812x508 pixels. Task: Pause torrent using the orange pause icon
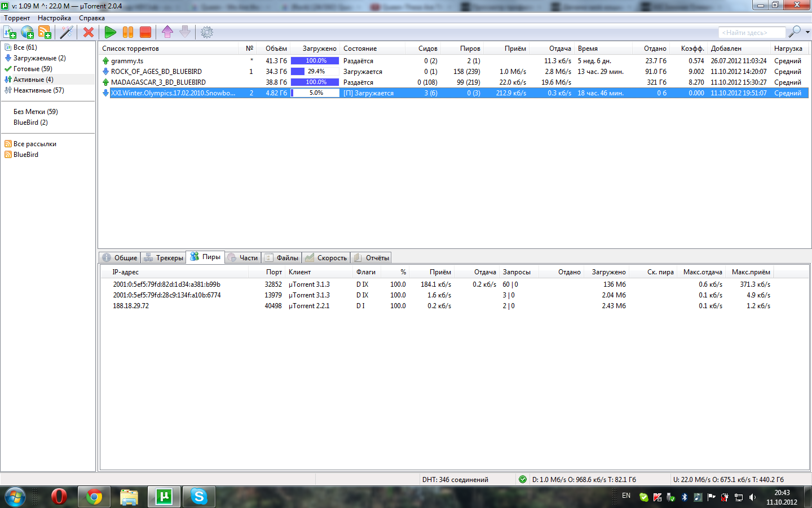click(x=128, y=32)
